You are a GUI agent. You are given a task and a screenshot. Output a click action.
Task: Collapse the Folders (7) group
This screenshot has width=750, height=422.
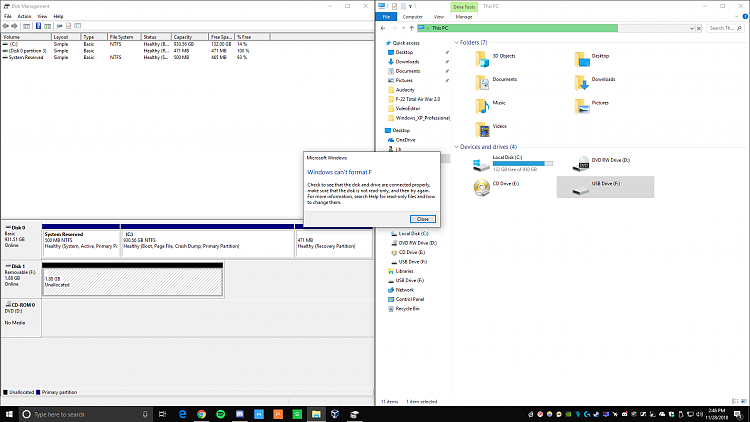[x=456, y=43]
